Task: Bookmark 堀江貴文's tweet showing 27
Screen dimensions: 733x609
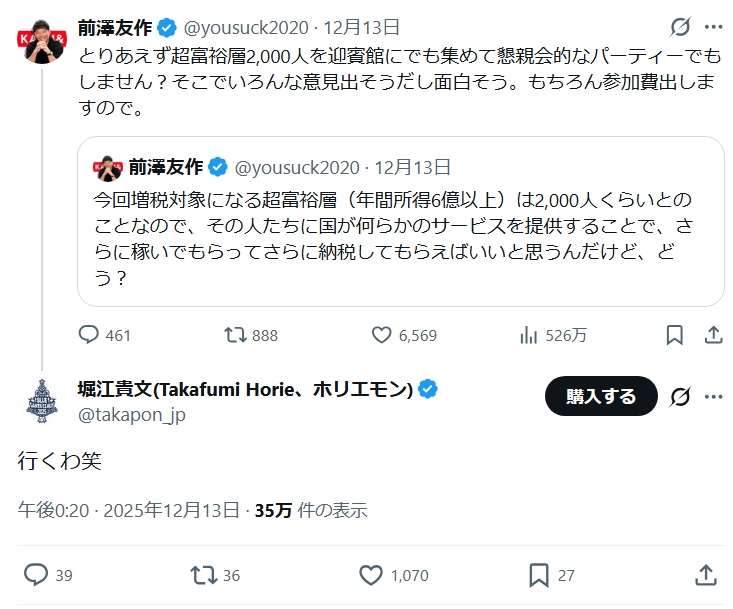Action: (x=539, y=575)
